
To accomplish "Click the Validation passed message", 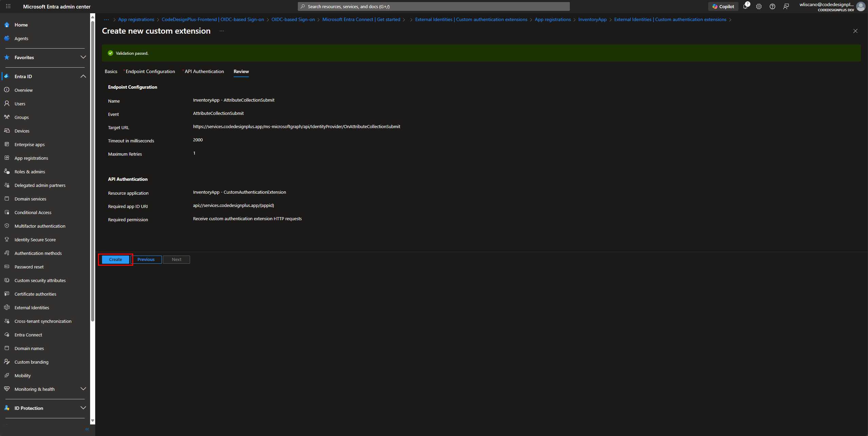I will [132, 53].
